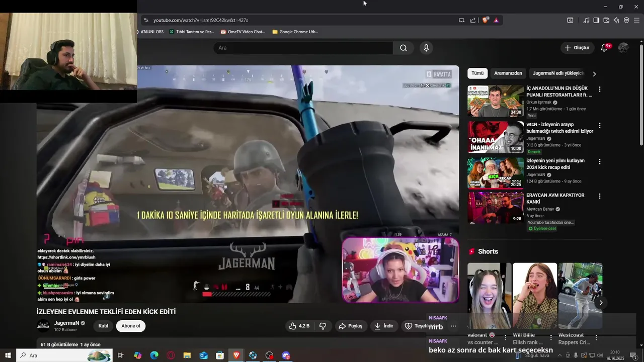
Task: Click the Paylaş share button
Action: 350,326
